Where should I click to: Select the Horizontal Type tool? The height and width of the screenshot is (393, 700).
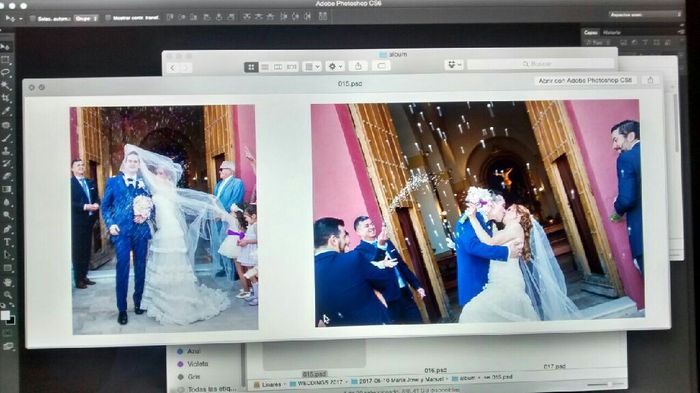(7, 242)
